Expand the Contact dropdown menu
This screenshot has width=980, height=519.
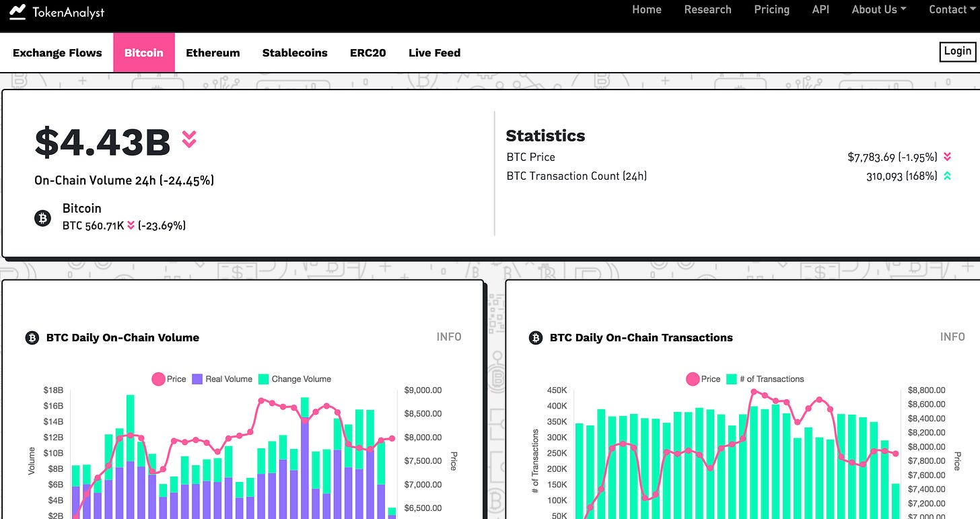953,9
